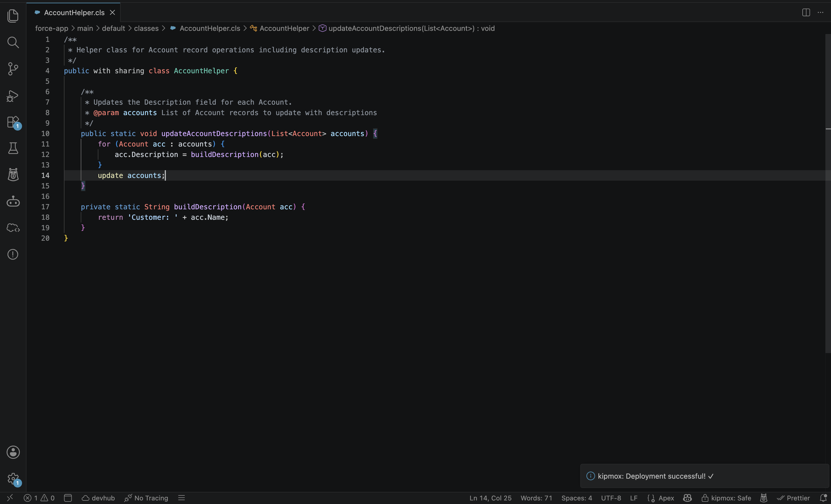Click the devhub default org
The height and width of the screenshot is (504, 831).
click(98, 498)
